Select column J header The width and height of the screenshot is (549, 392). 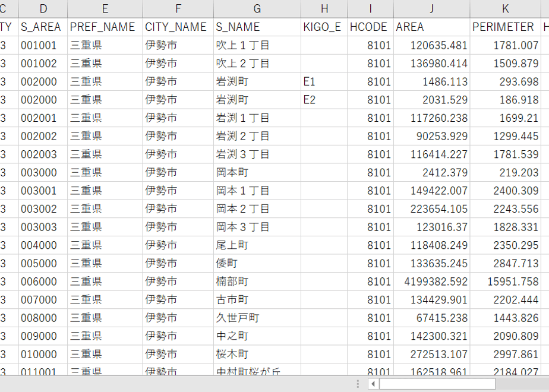click(x=432, y=9)
